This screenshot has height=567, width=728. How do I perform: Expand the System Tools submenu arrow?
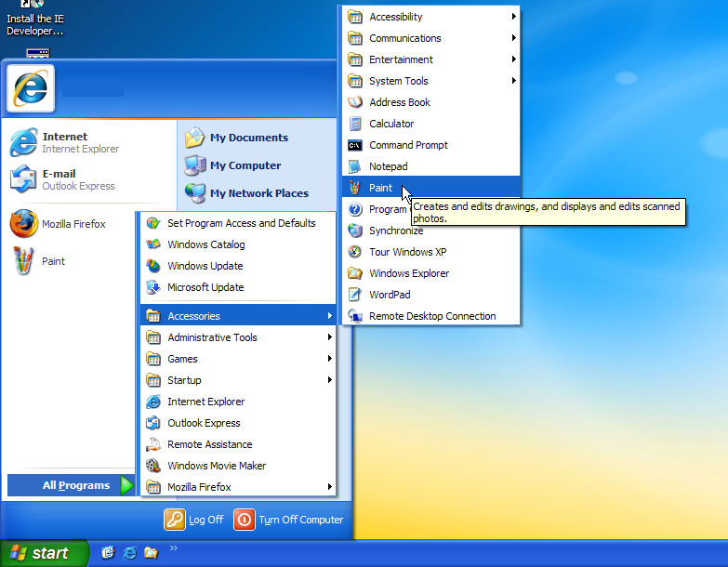513,80
